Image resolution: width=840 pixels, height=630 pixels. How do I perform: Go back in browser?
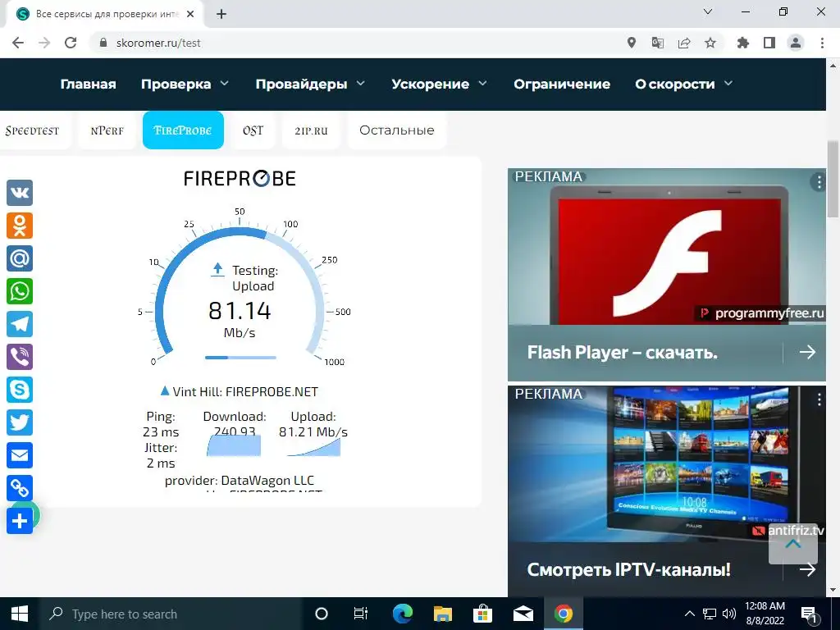(18, 43)
